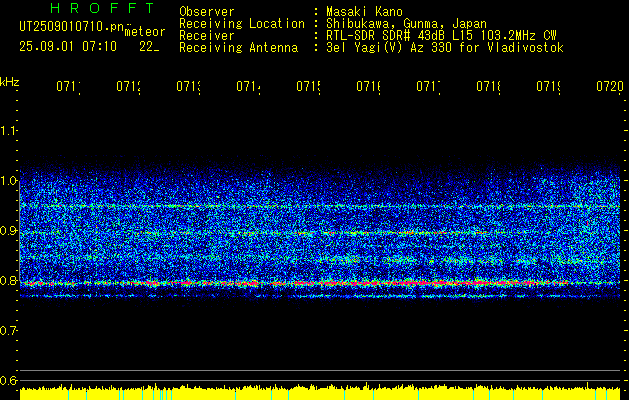Viewport: 629px width, 400px height.
Task: Select Shibukawa, Gunma, Japan text
Action: pyautogui.click(x=406, y=24)
